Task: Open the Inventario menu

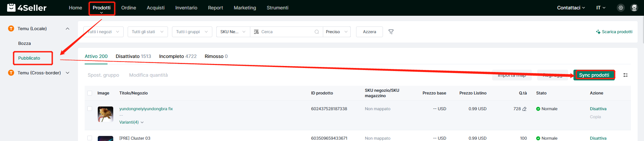Action: [x=186, y=8]
